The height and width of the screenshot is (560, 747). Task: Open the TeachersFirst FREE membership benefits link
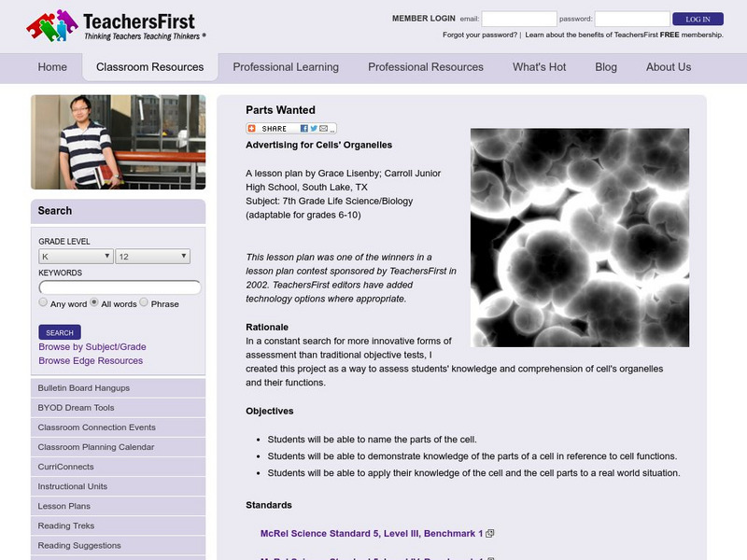pos(624,35)
